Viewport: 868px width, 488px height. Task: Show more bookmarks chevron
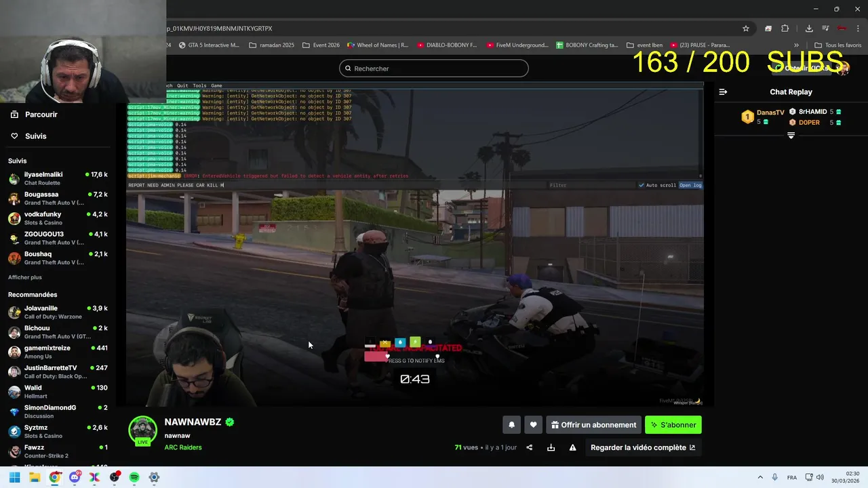point(796,45)
